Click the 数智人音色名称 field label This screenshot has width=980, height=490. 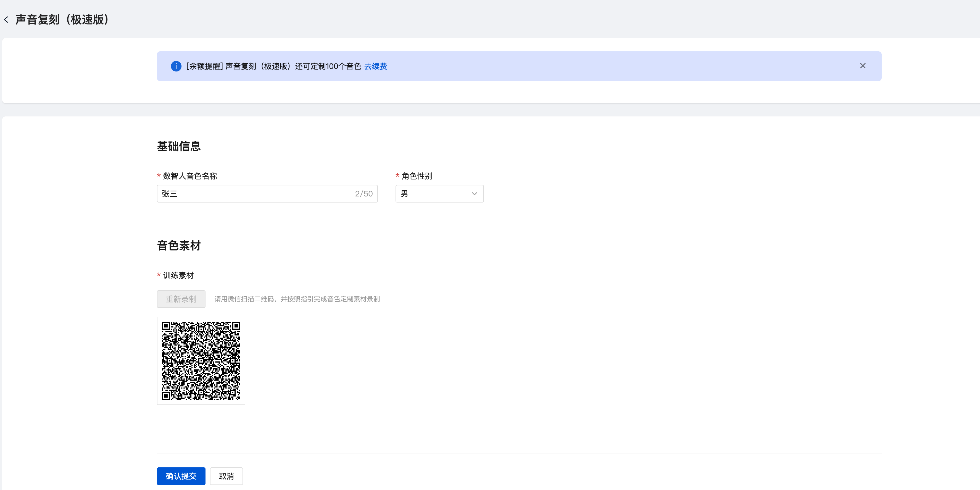[189, 176]
